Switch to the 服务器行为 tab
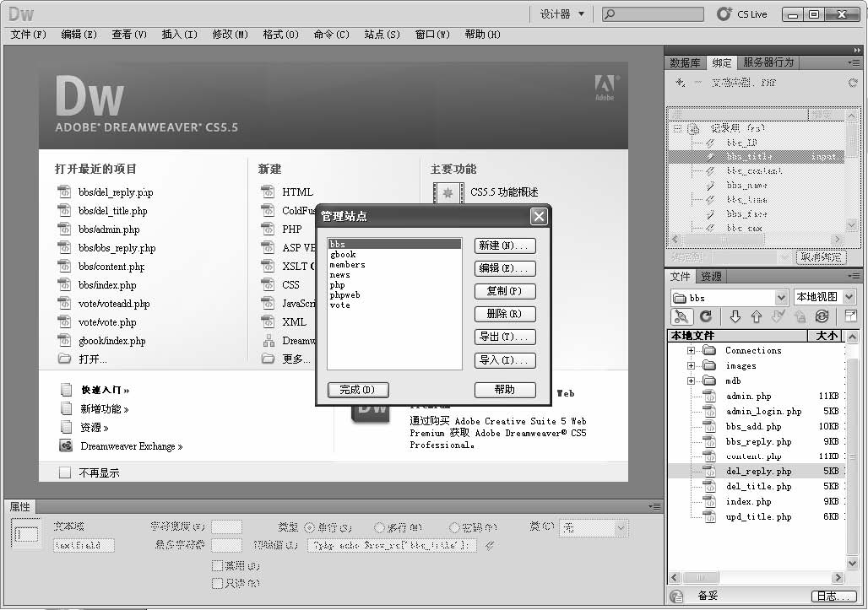The height and width of the screenshot is (610, 868). [768, 62]
